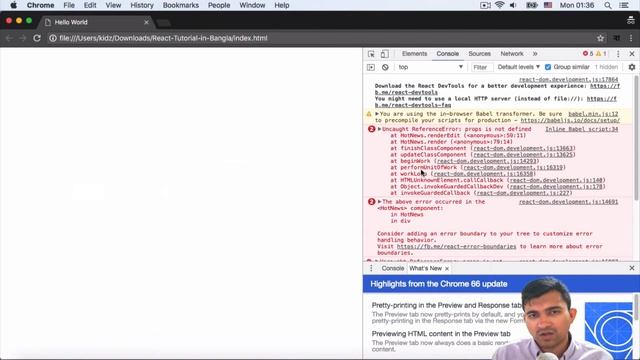Clear the console with the ban icon
Viewport: 640px width, 360px height.
[385, 67]
